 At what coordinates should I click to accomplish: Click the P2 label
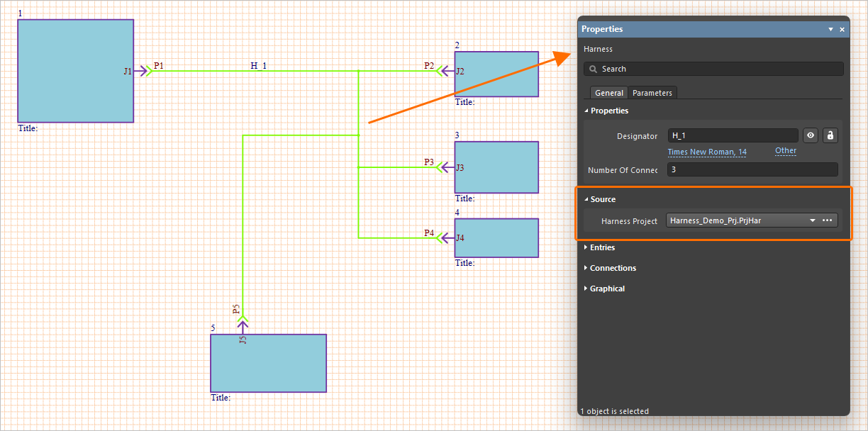click(x=429, y=65)
